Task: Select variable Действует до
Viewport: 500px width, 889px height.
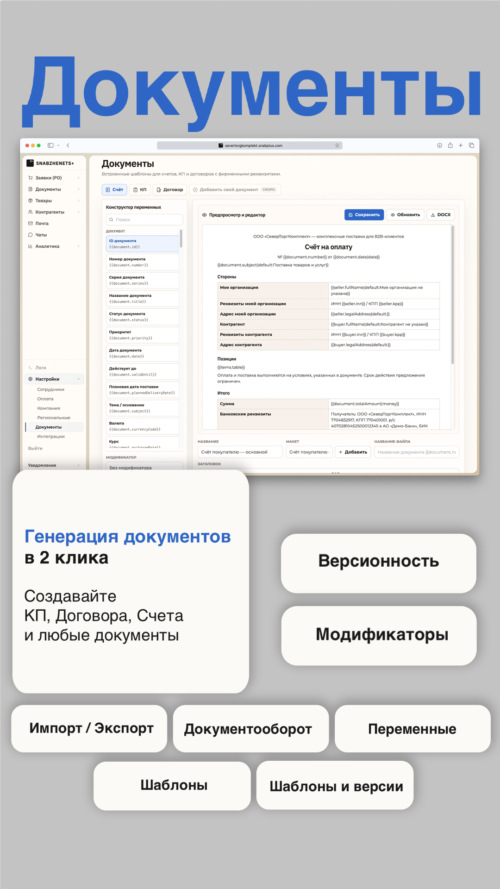Action: pyautogui.click(x=143, y=371)
